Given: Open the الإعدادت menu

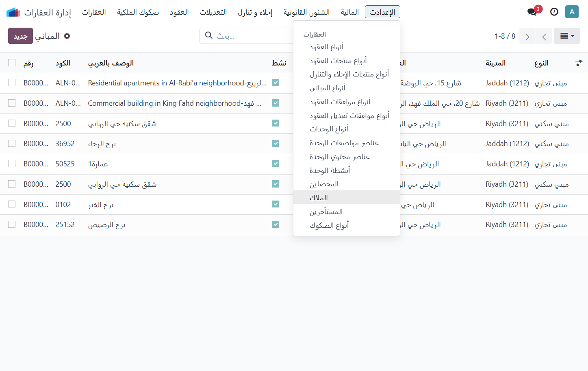Looking at the screenshot, I should tap(382, 12).
